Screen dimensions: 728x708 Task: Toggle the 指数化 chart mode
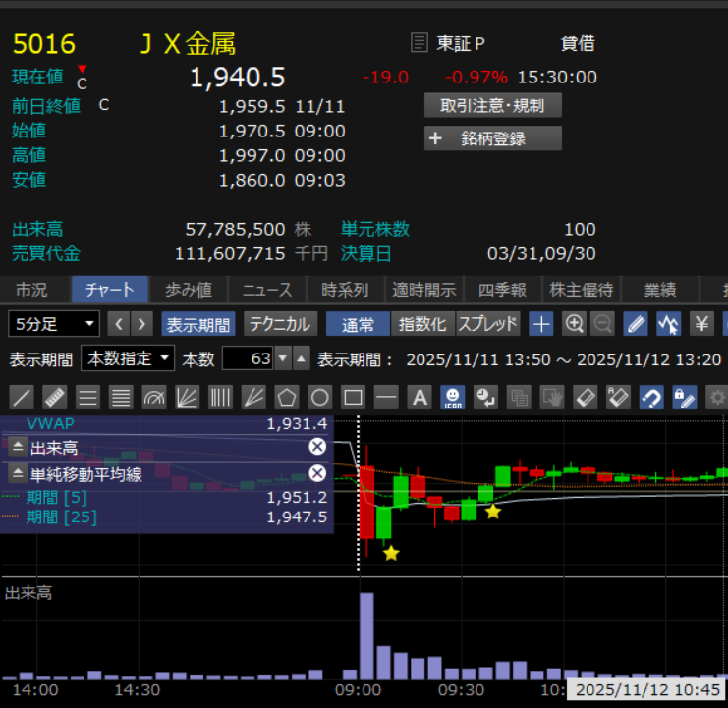420,324
